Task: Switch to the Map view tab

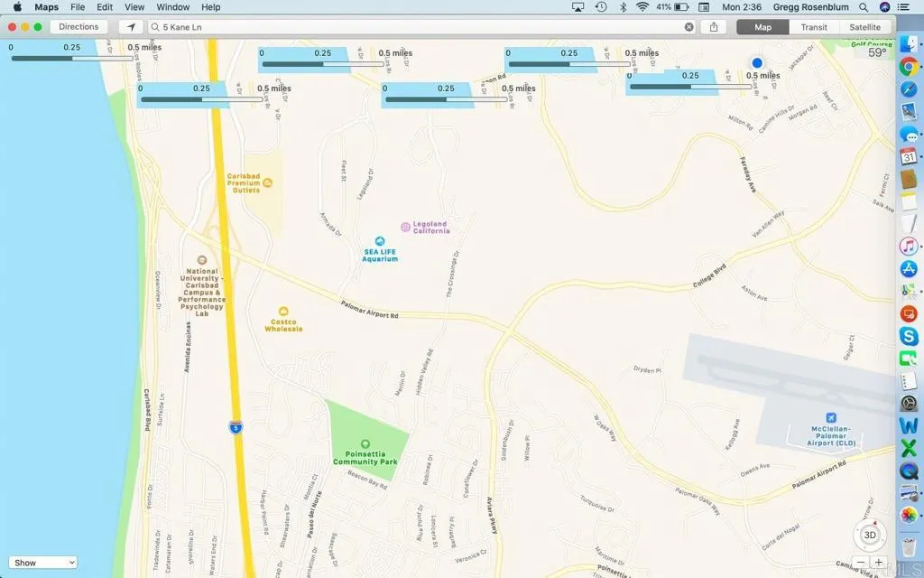Action: click(762, 27)
